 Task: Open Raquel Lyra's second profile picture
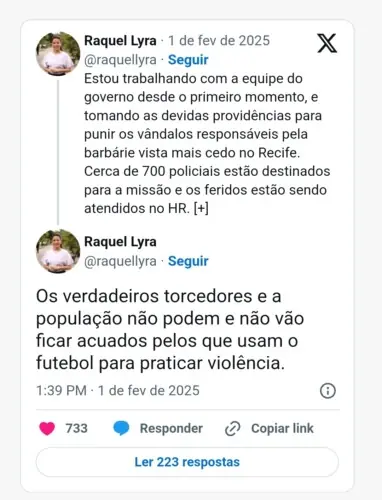coord(58,251)
